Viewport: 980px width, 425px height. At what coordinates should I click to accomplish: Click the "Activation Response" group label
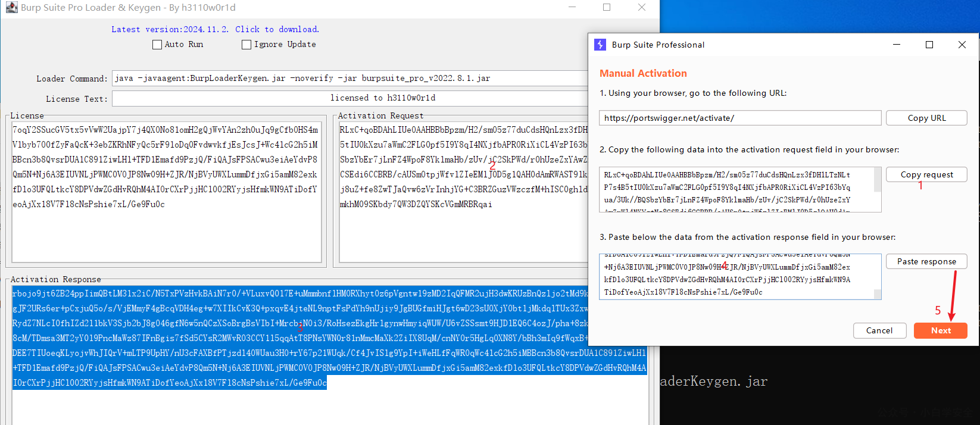[56, 279]
